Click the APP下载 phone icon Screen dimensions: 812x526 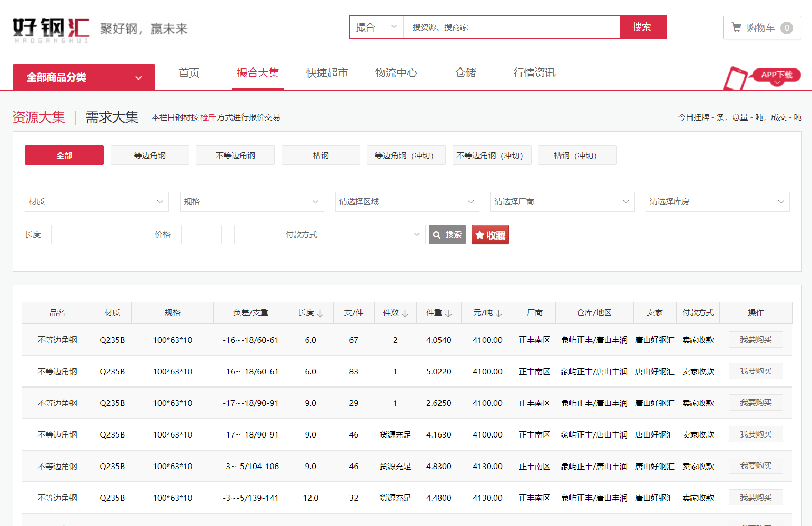(x=735, y=79)
